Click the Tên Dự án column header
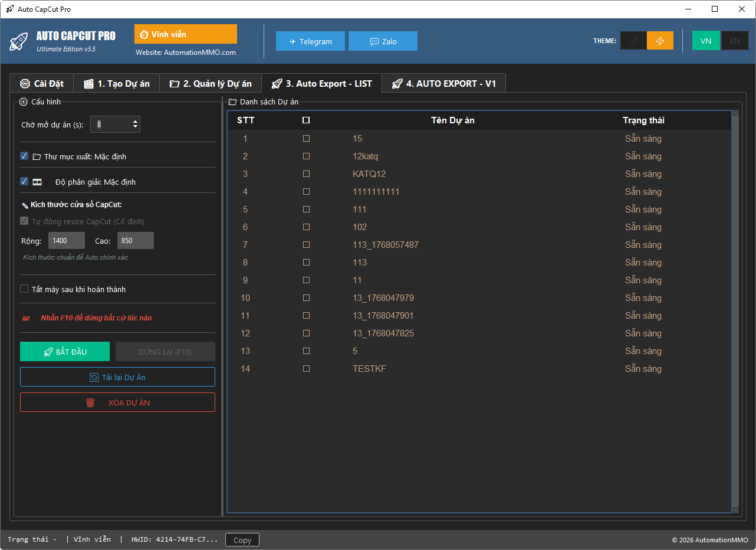Image resolution: width=756 pixels, height=550 pixels. click(453, 120)
